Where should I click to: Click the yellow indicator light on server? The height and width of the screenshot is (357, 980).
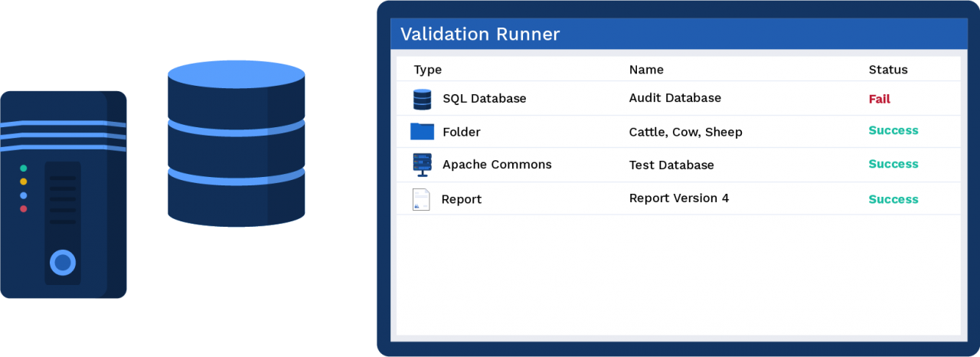coord(23,182)
